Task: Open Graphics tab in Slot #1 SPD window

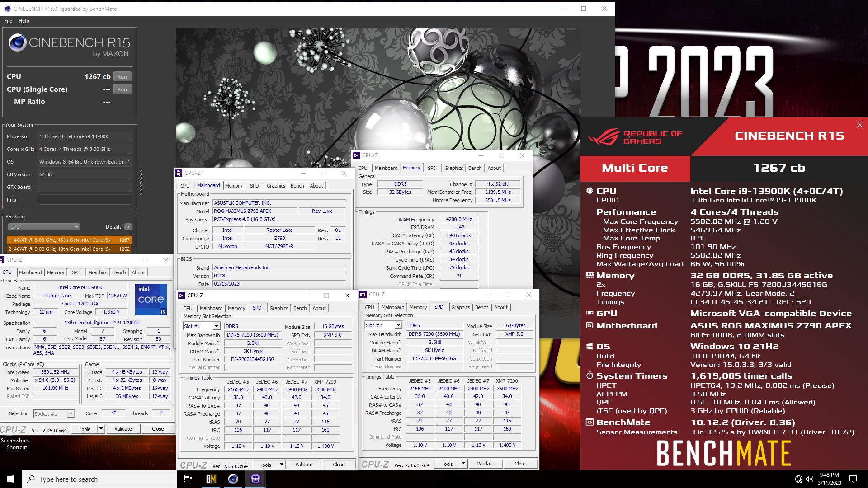Action: pyautogui.click(x=279, y=308)
